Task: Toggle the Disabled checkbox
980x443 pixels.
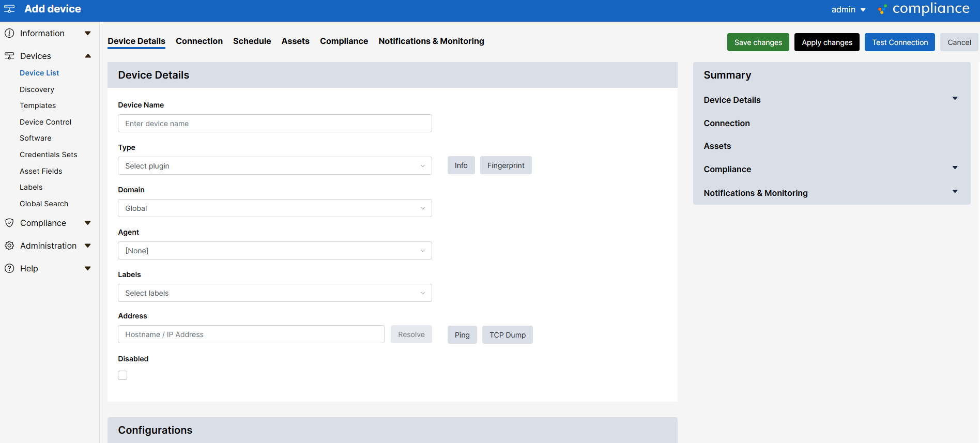Action: (x=122, y=375)
